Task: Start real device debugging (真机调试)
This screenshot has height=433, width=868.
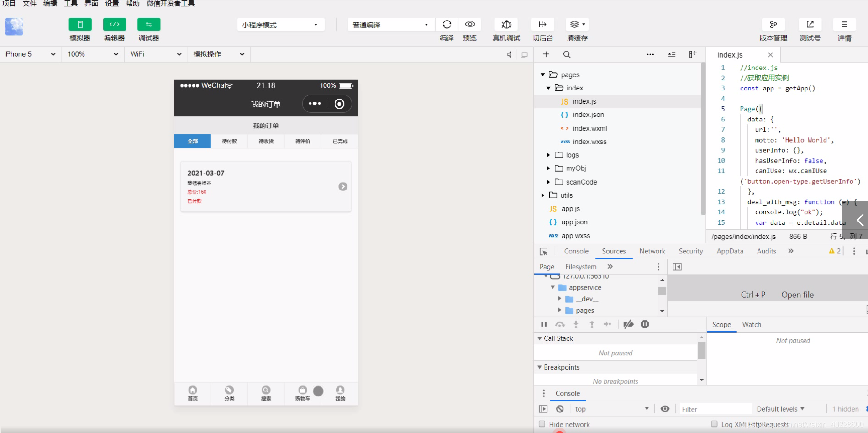Action: (x=506, y=25)
